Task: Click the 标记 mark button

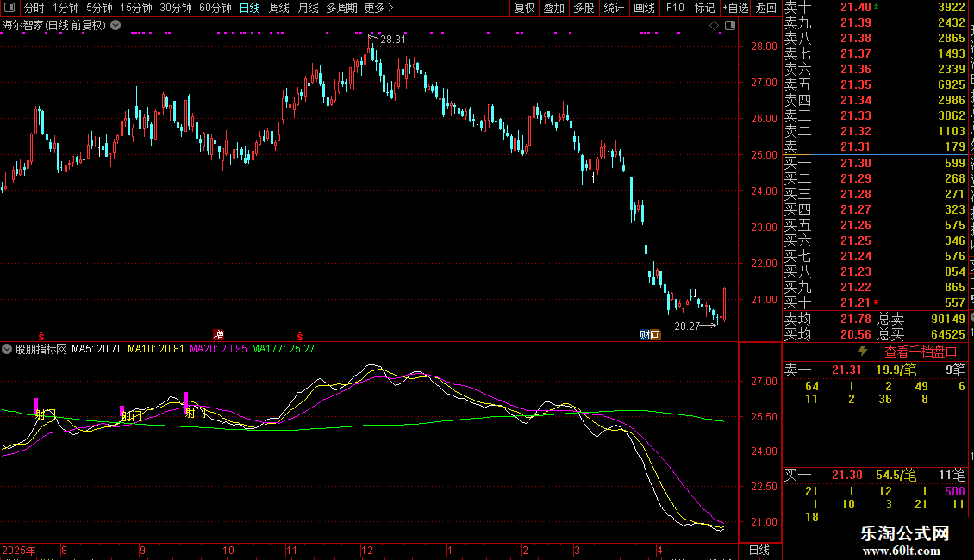Action: click(704, 8)
